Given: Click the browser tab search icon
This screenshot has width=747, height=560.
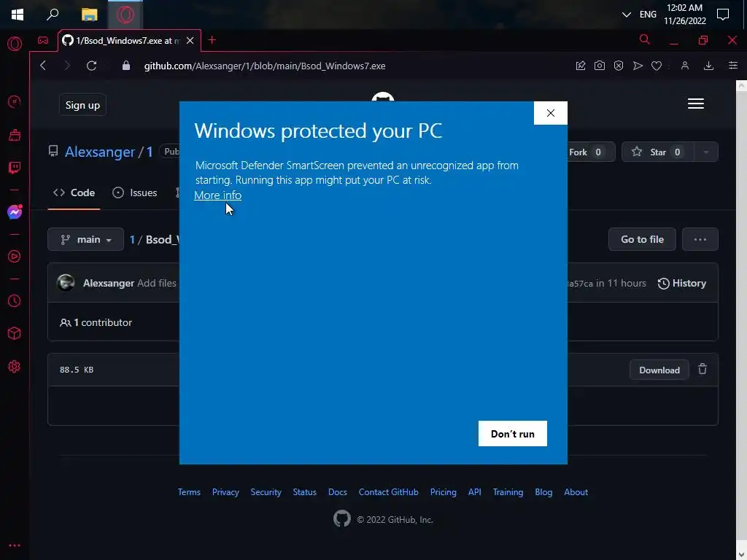Looking at the screenshot, I should (645, 39).
